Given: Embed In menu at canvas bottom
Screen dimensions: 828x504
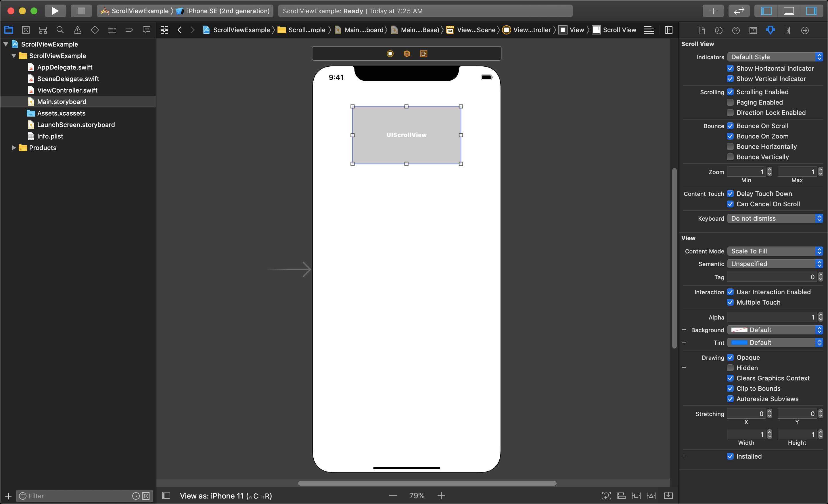Looking at the screenshot, I should point(668,496).
